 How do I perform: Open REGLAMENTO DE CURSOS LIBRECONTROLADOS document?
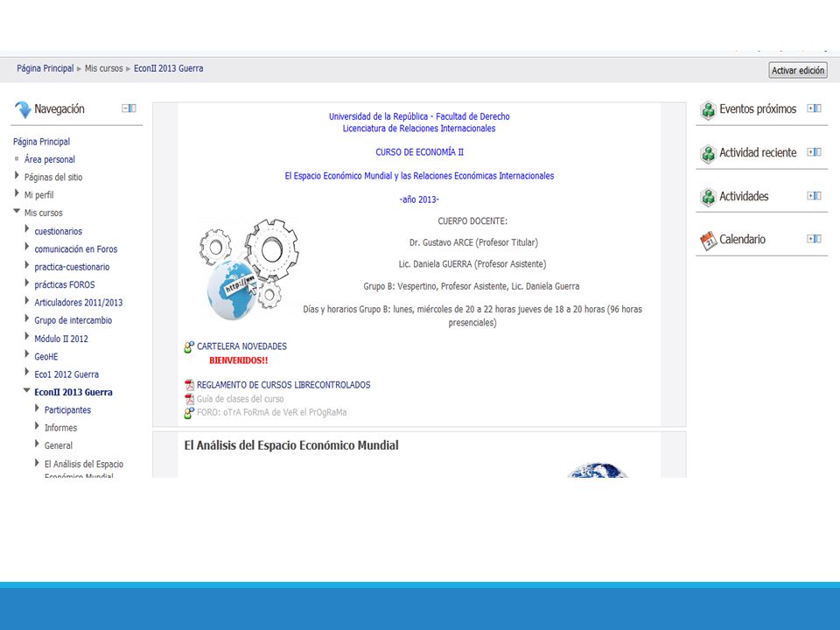[283, 385]
